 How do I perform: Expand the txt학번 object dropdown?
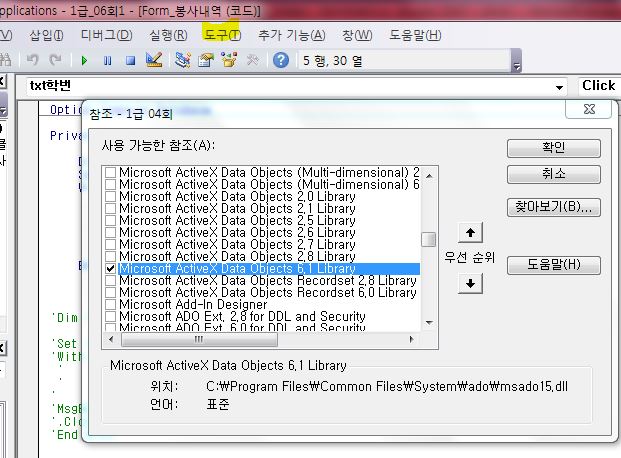[x=558, y=86]
